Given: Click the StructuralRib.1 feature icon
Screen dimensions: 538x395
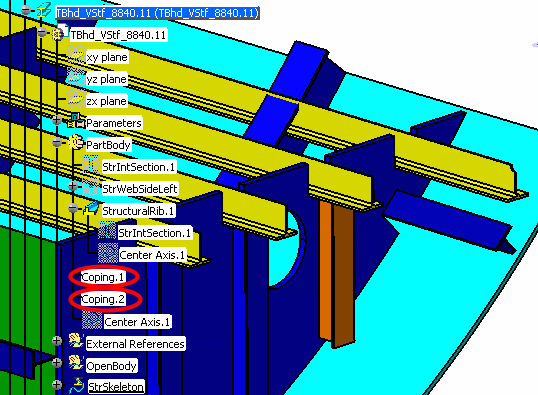Looking at the screenshot, I should [91, 209].
